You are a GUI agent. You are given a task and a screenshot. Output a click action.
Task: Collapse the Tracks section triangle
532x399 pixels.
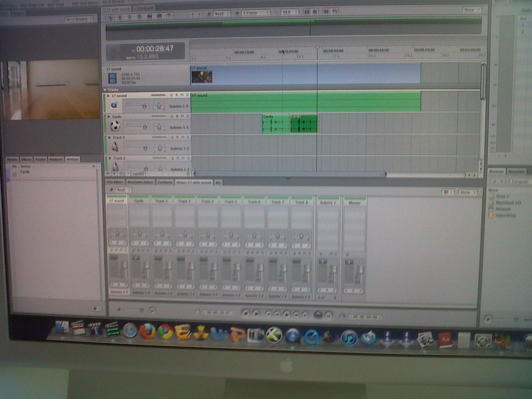pos(105,90)
